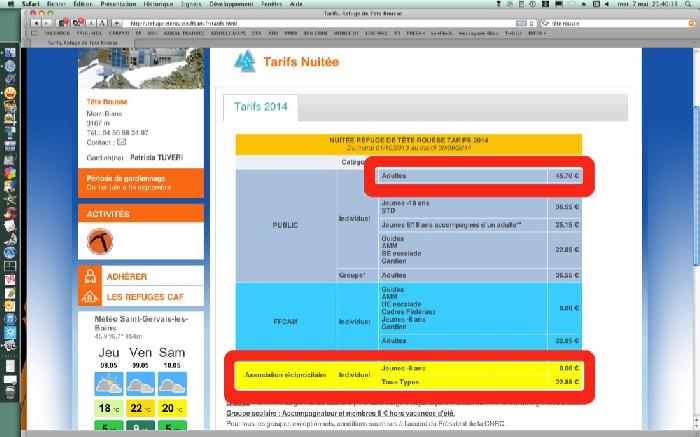Open the Fichier menu
700x437 pixels.
[56, 4]
